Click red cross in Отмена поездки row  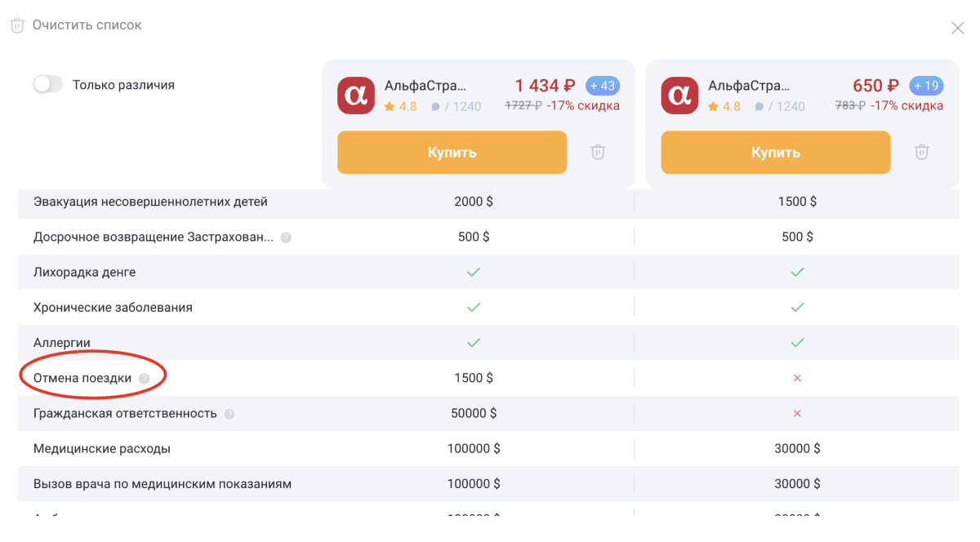pos(797,378)
